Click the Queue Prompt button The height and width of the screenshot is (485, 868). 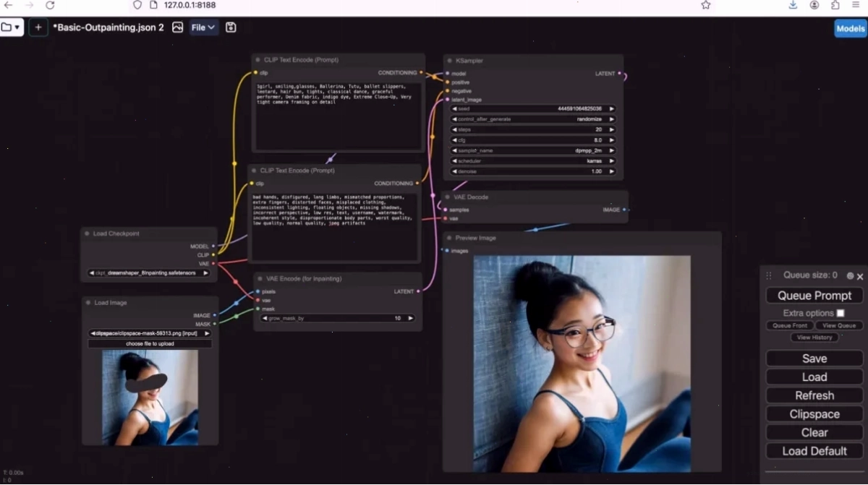(814, 296)
